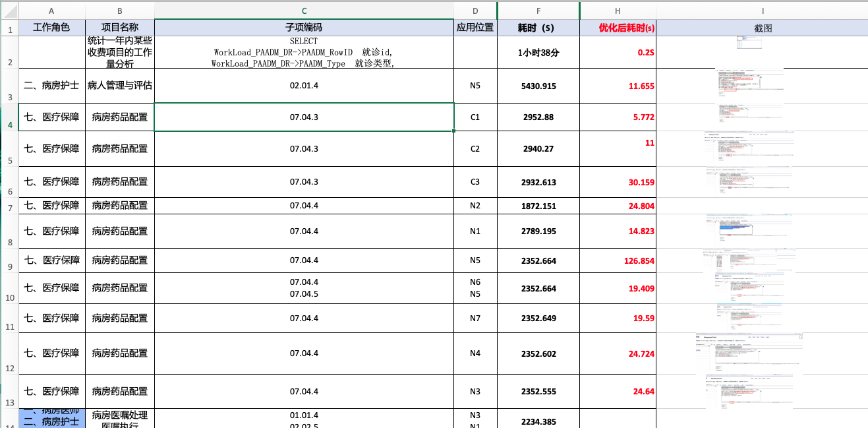
Task: Select column C by its header
Action: [304, 11]
